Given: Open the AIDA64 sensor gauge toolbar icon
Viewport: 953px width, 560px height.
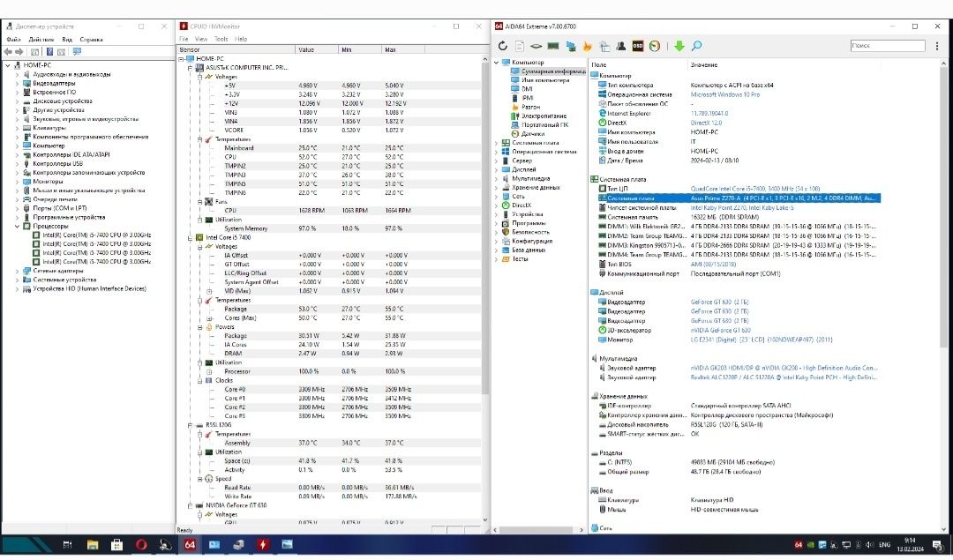Looking at the screenshot, I should click(x=655, y=46).
